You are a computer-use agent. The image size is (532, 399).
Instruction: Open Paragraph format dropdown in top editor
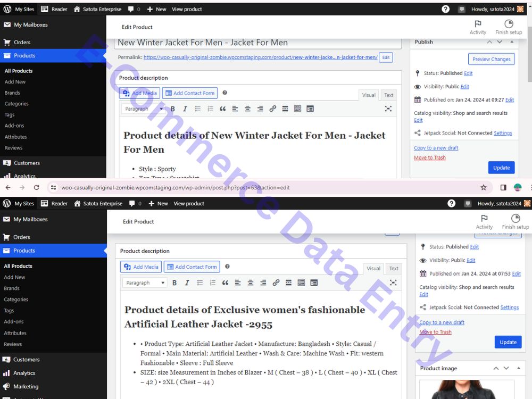tap(144, 109)
